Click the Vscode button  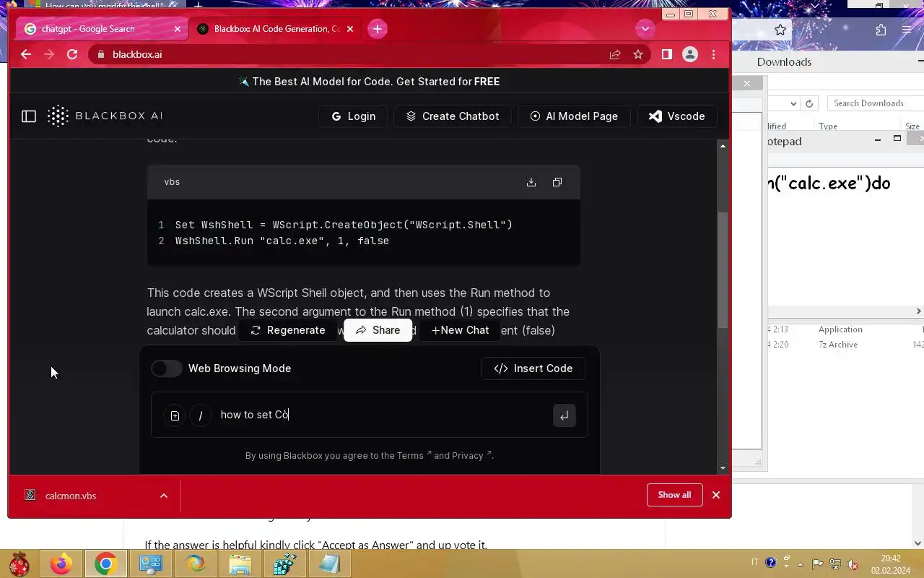pos(676,116)
